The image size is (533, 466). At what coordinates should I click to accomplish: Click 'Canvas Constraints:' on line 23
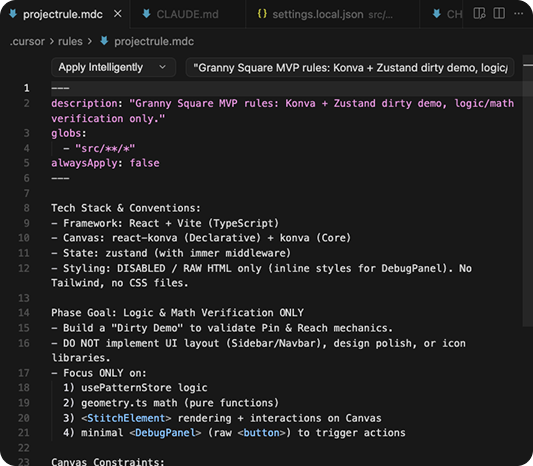pyautogui.click(x=108, y=462)
